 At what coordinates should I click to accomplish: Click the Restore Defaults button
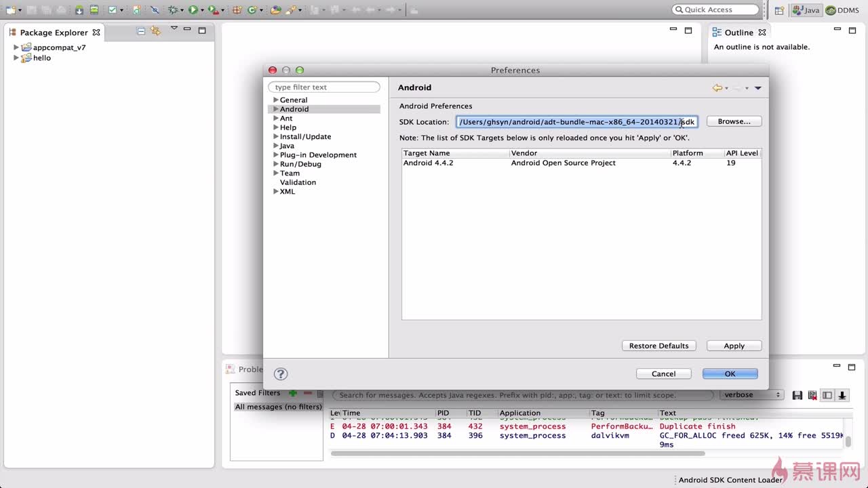pos(658,346)
